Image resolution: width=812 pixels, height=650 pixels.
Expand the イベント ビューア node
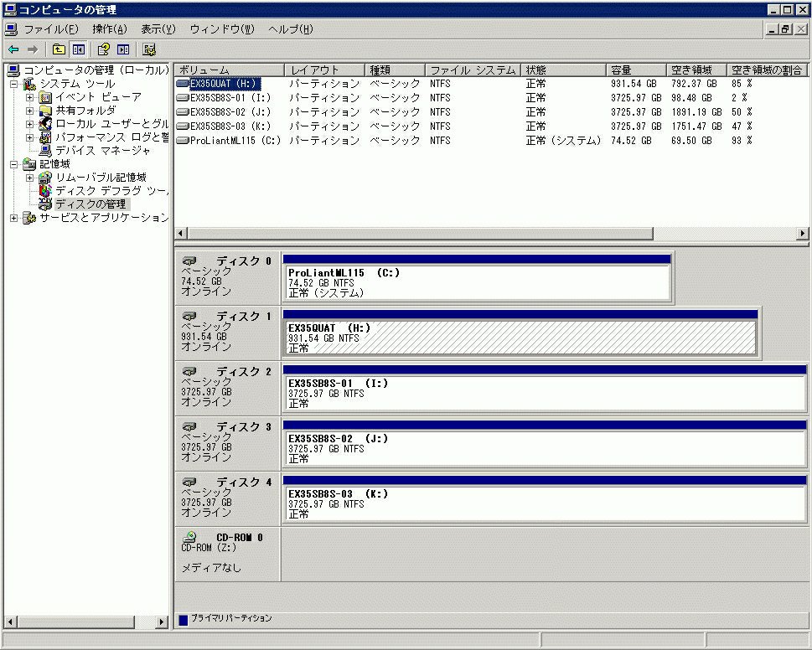click(29, 97)
